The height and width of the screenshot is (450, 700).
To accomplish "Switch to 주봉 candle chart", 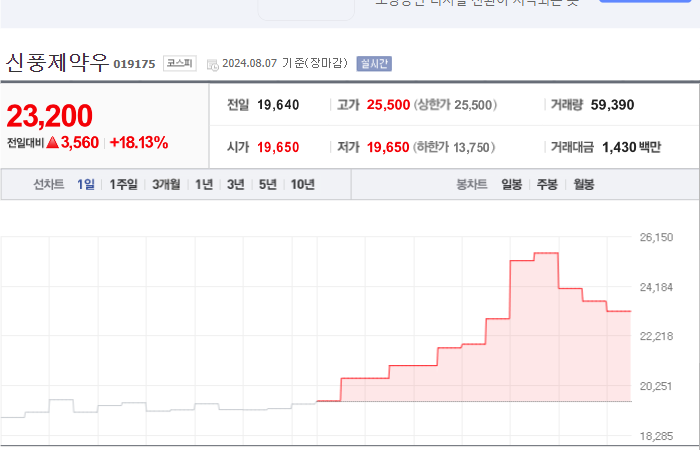I will click(x=547, y=184).
